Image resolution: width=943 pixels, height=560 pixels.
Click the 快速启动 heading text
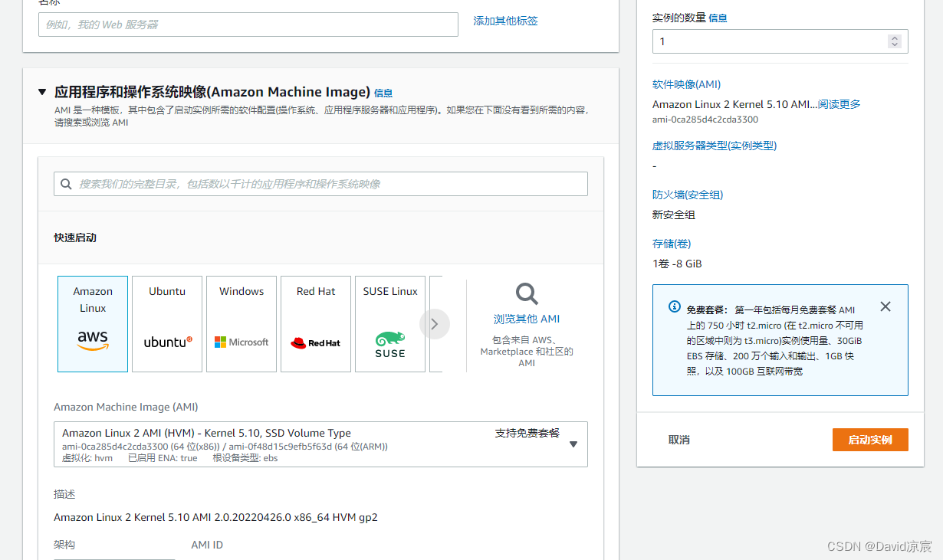[75, 237]
